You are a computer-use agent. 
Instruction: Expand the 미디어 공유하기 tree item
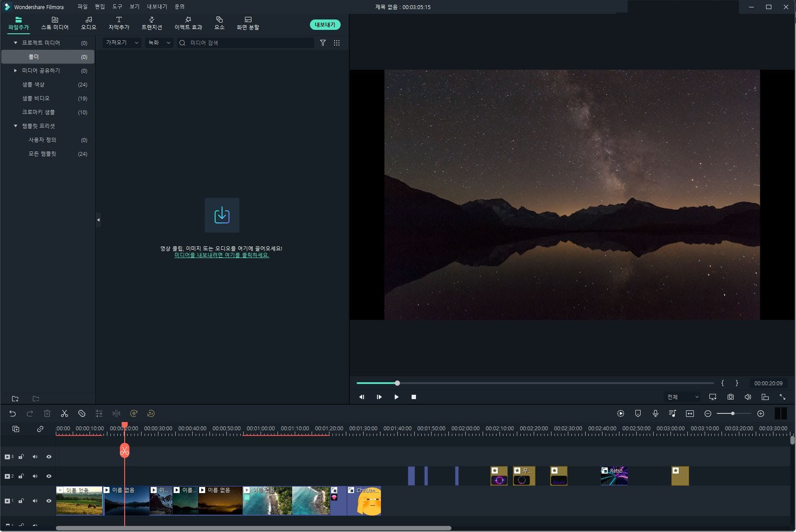pyautogui.click(x=16, y=71)
